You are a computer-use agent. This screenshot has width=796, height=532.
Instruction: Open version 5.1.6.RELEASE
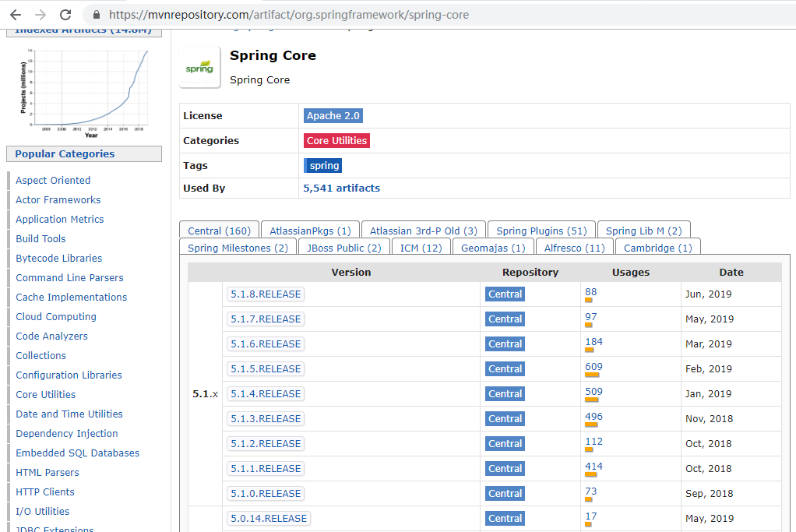click(x=266, y=344)
